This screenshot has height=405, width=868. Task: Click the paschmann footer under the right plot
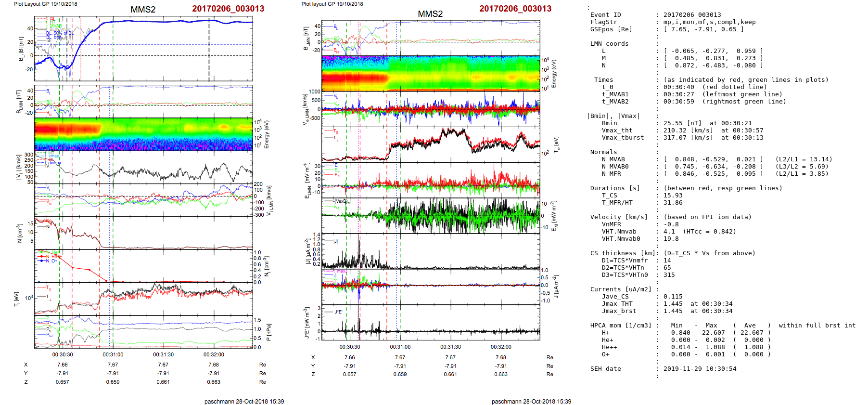pyautogui.click(x=531, y=401)
